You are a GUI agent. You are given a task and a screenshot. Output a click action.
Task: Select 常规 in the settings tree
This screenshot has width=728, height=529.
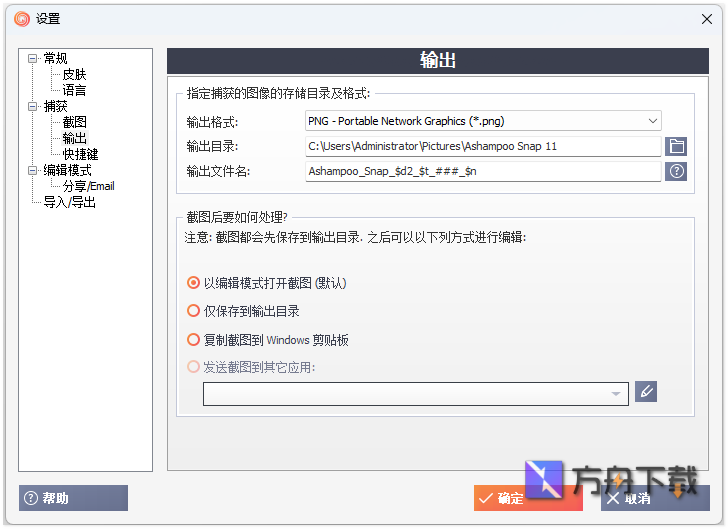(x=55, y=59)
